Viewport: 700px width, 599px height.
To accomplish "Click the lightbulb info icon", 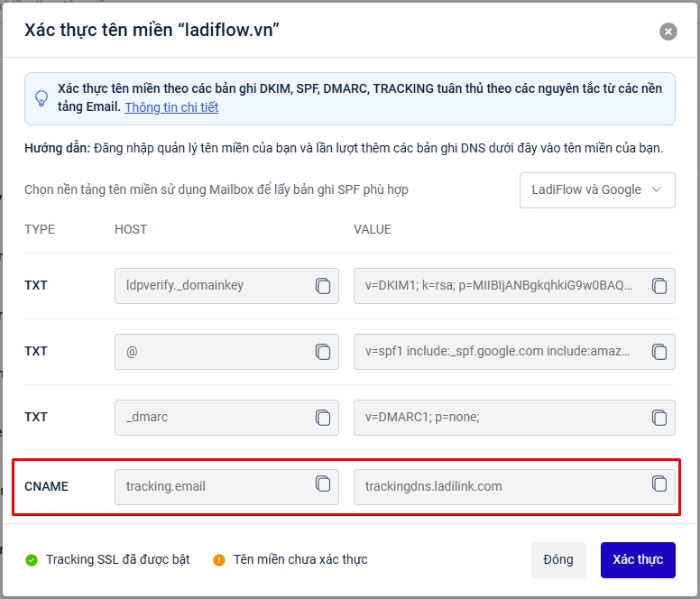I will click(x=41, y=98).
